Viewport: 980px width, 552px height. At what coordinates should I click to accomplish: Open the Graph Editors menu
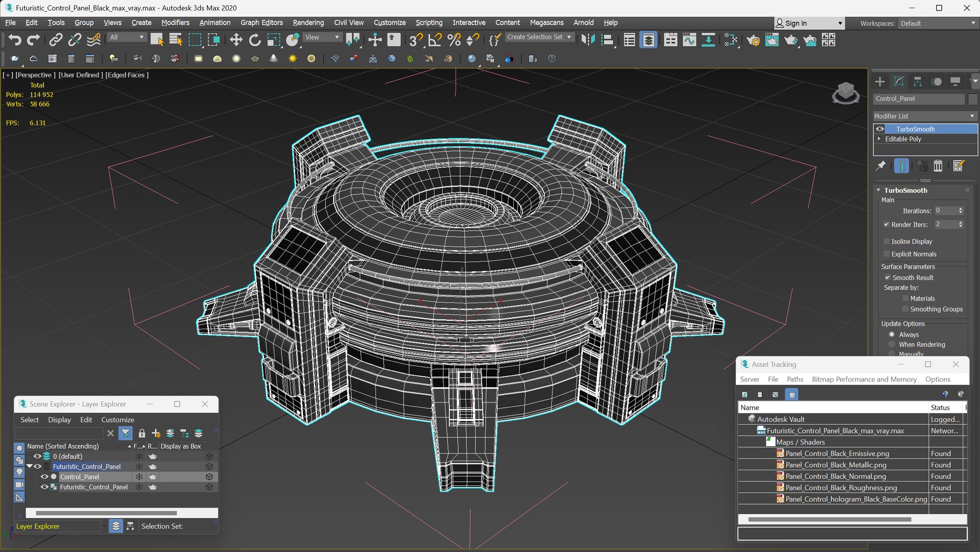pyautogui.click(x=261, y=22)
